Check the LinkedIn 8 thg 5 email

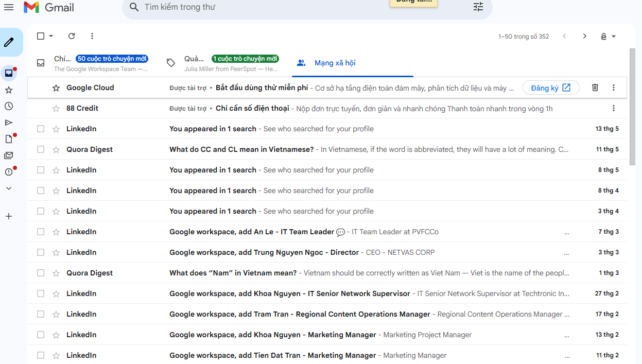tap(41, 170)
